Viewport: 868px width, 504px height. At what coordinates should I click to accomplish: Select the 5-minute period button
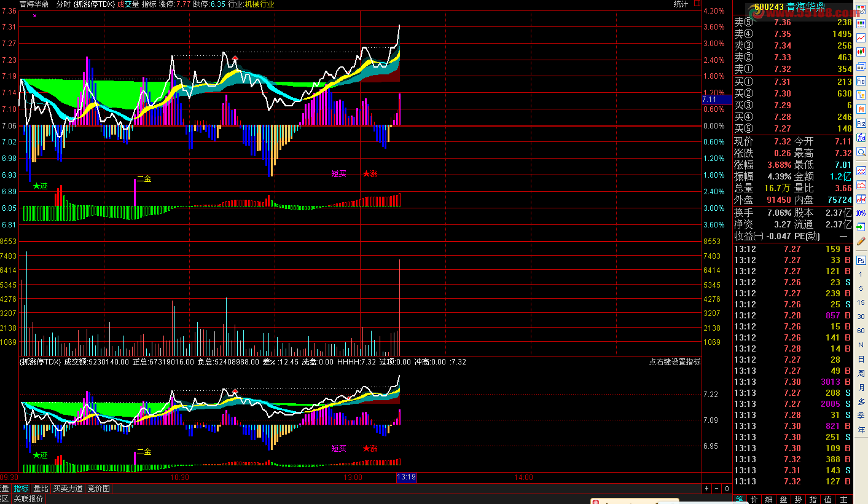861,288
